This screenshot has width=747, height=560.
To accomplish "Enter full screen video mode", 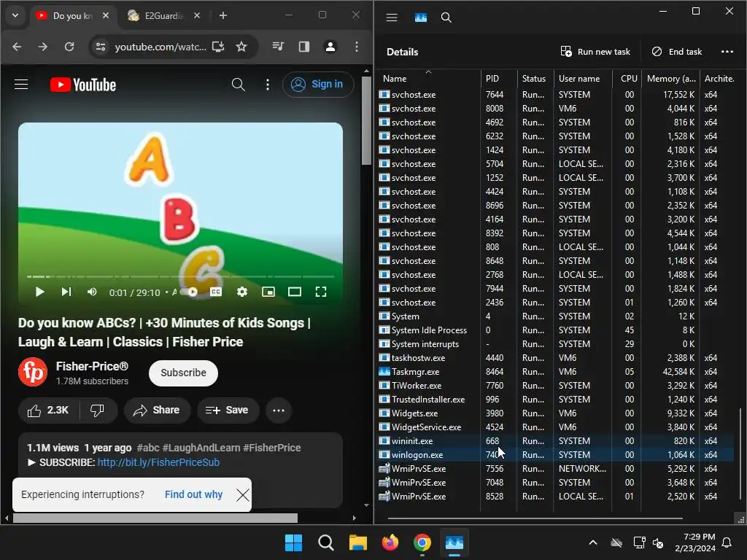I will (321, 292).
